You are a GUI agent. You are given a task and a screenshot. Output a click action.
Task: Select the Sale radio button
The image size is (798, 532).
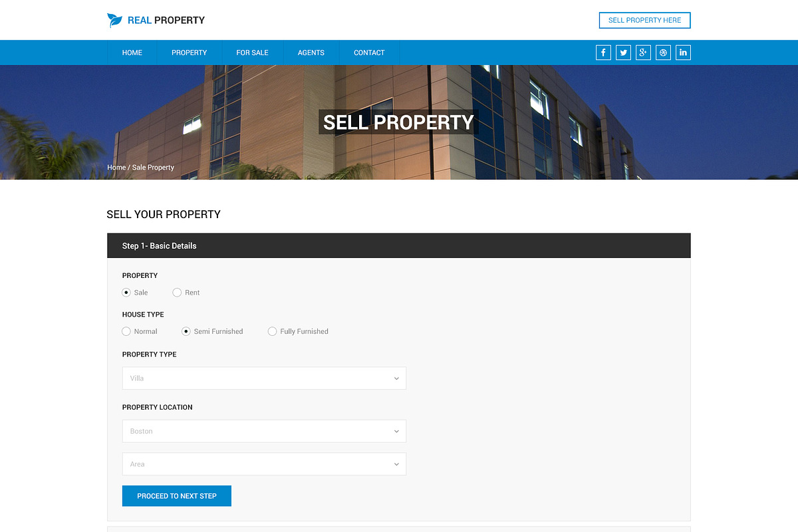coord(126,293)
